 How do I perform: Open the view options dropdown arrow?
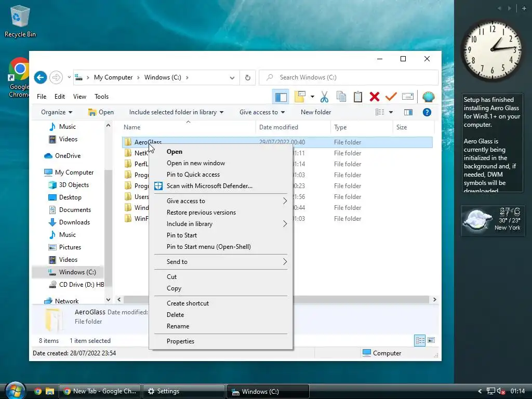pyautogui.click(x=391, y=112)
